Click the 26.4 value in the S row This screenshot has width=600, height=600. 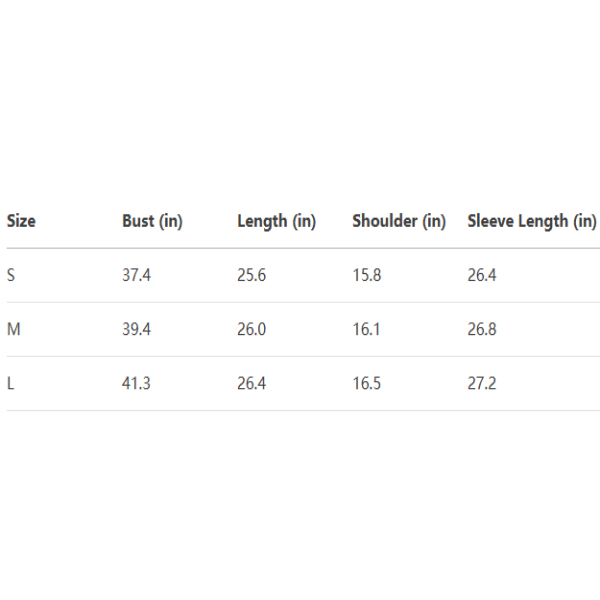(x=482, y=275)
